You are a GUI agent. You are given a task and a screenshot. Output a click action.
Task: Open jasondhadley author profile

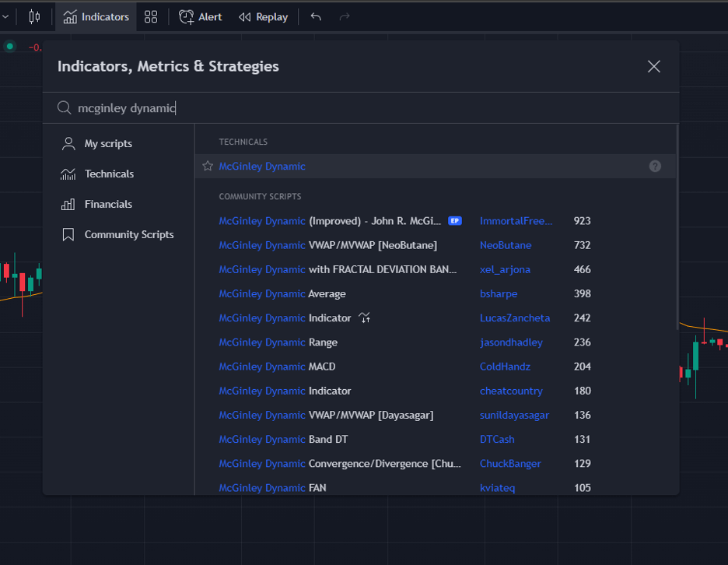point(511,342)
